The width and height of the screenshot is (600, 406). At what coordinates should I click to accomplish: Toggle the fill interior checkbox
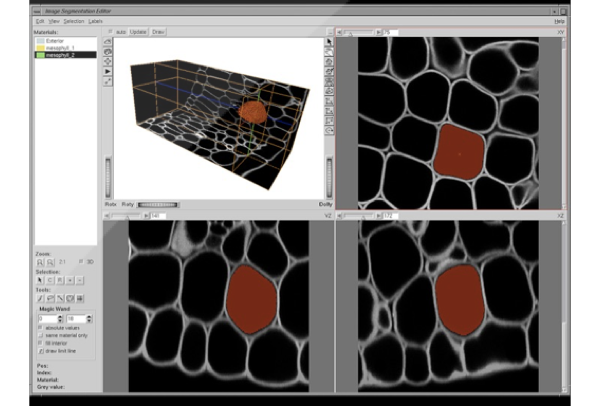40,344
